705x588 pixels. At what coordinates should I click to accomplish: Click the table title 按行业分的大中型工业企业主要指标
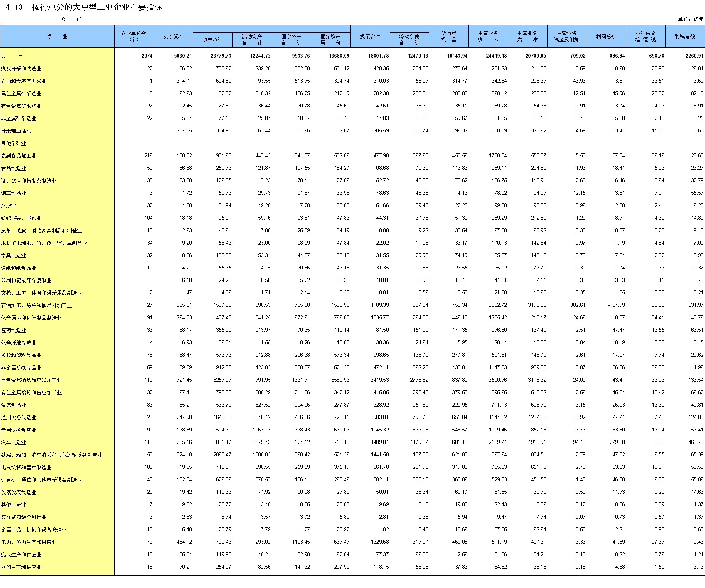pyautogui.click(x=97, y=7)
